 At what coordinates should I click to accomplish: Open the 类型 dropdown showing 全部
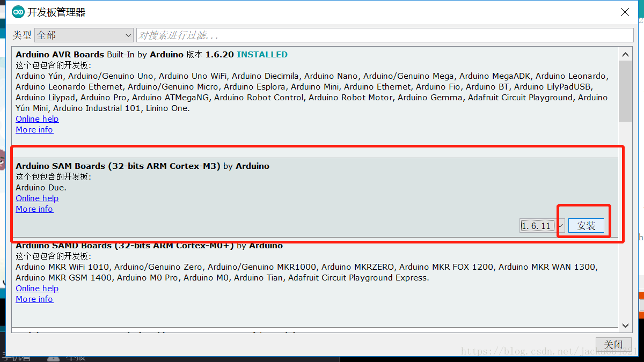(84, 35)
